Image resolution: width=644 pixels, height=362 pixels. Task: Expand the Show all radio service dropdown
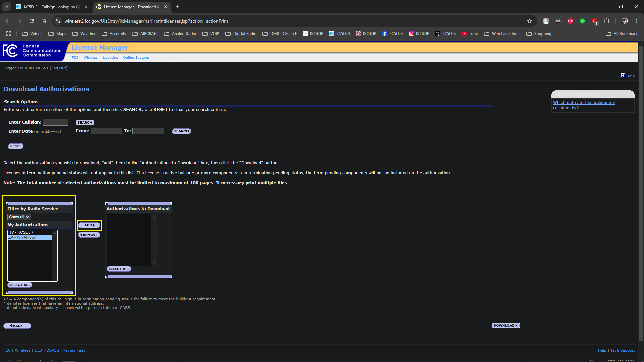tap(19, 217)
